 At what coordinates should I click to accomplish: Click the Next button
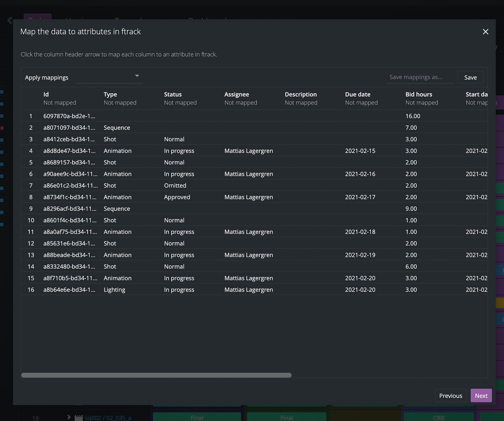tap(481, 395)
